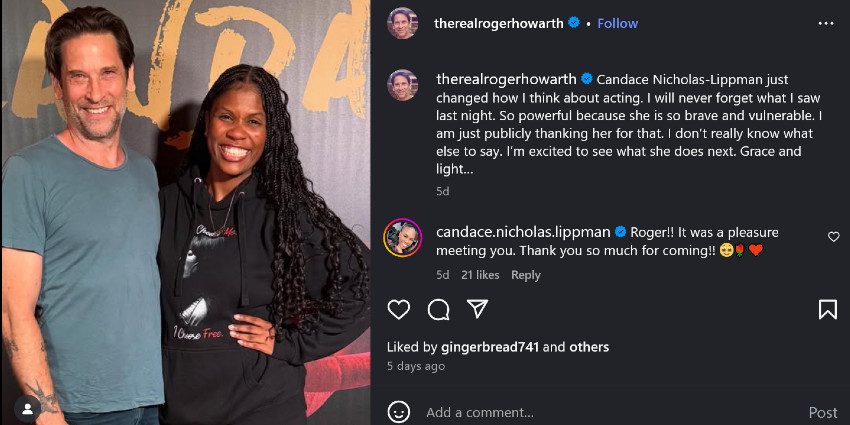Like the post with heart icon
The height and width of the screenshot is (425, 850).
[x=398, y=310]
